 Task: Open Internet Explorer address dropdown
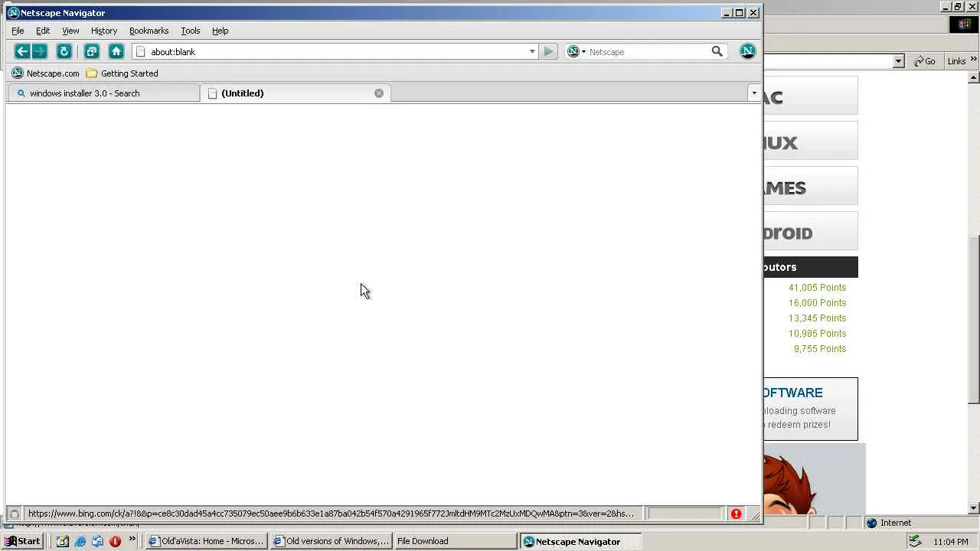(x=899, y=61)
